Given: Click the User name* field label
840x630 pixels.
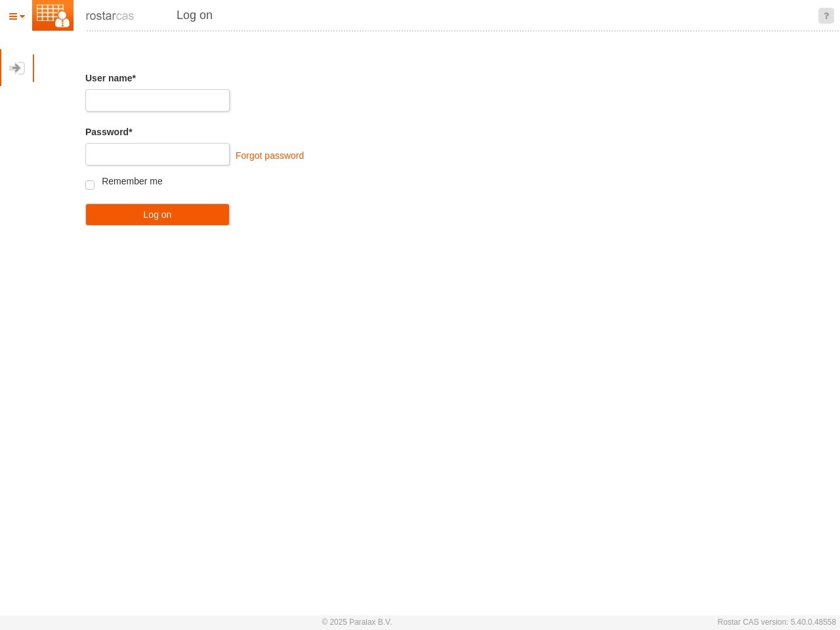Looking at the screenshot, I should (x=110, y=78).
